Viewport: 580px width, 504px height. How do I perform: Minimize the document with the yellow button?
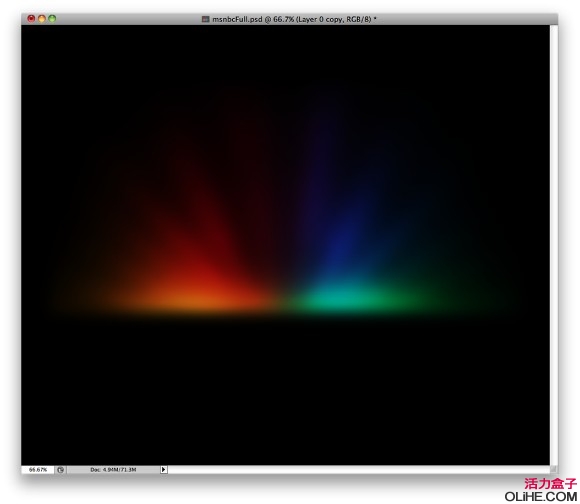tap(42, 18)
